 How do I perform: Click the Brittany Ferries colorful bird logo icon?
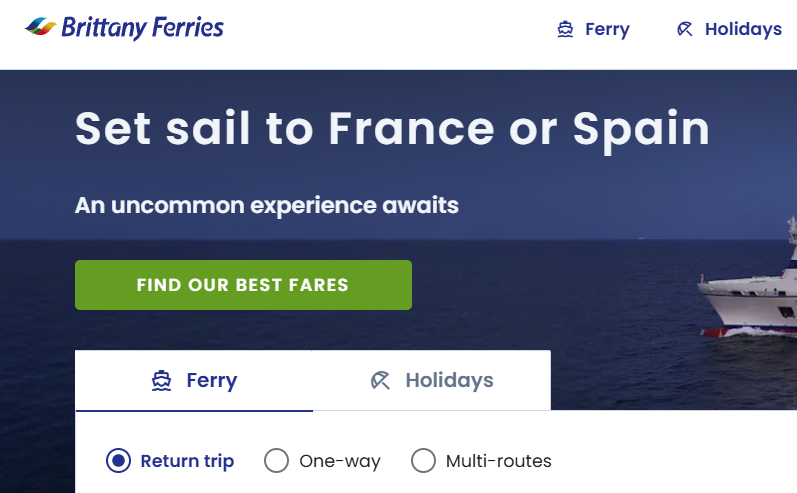(x=40, y=26)
